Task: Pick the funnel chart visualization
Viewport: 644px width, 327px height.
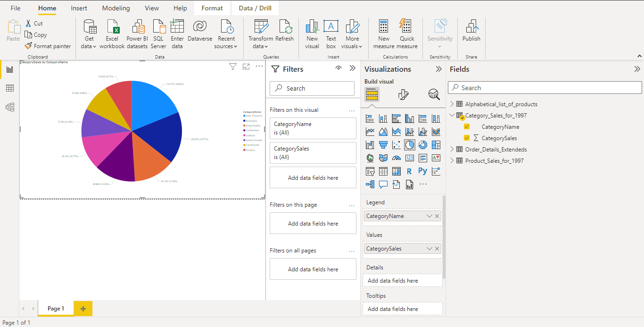Action: click(x=383, y=145)
